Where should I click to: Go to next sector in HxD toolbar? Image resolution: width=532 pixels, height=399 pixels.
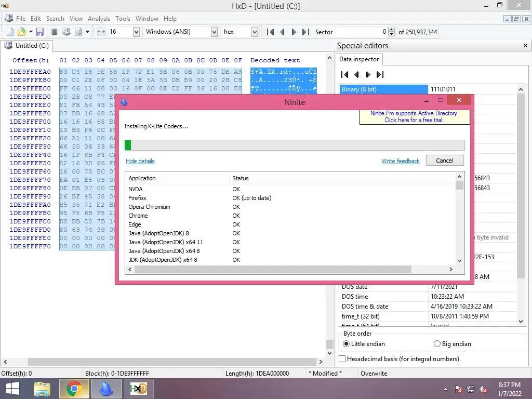[294, 32]
